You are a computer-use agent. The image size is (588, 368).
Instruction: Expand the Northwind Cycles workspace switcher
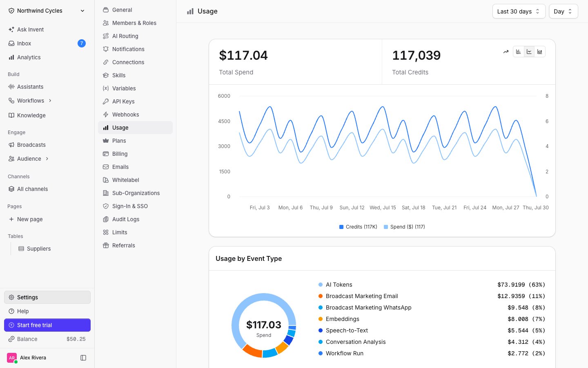pos(47,11)
